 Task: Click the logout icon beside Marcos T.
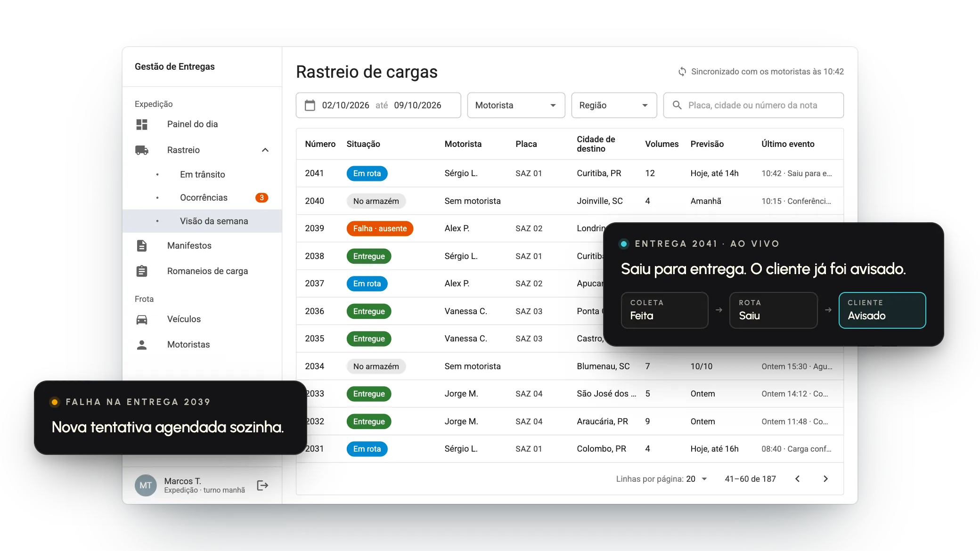tap(262, 486)
